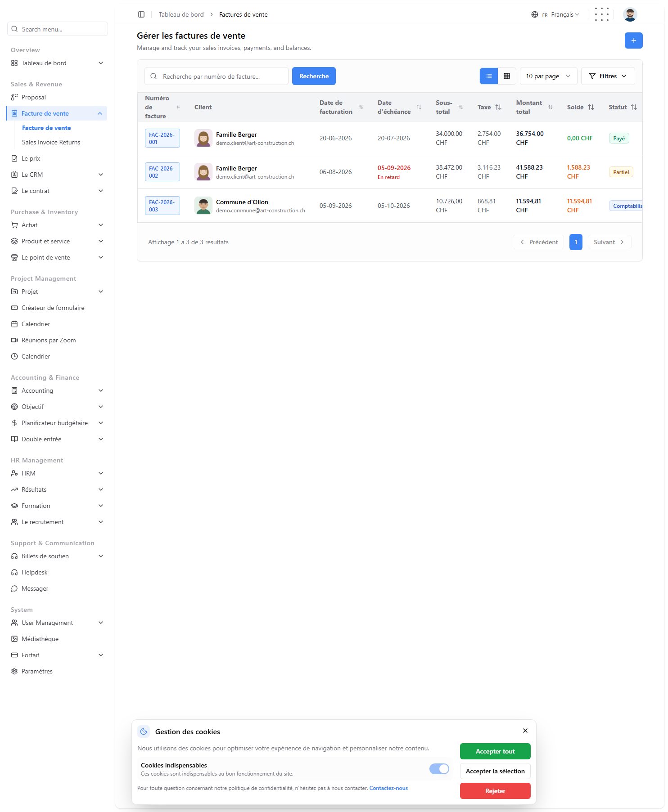Open the user avatar profile menu
Viewport: 668px width, 812px height.
coord(630,14)
